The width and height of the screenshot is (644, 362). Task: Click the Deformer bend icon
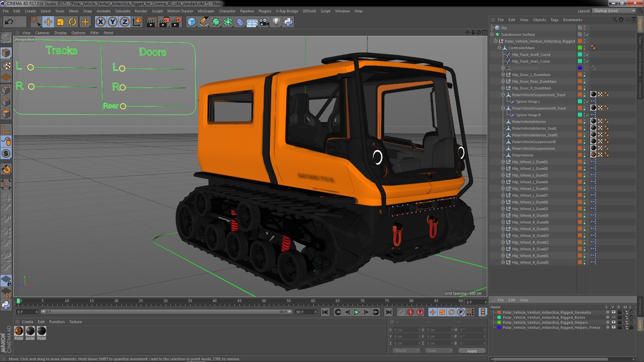tap(240, 22)
